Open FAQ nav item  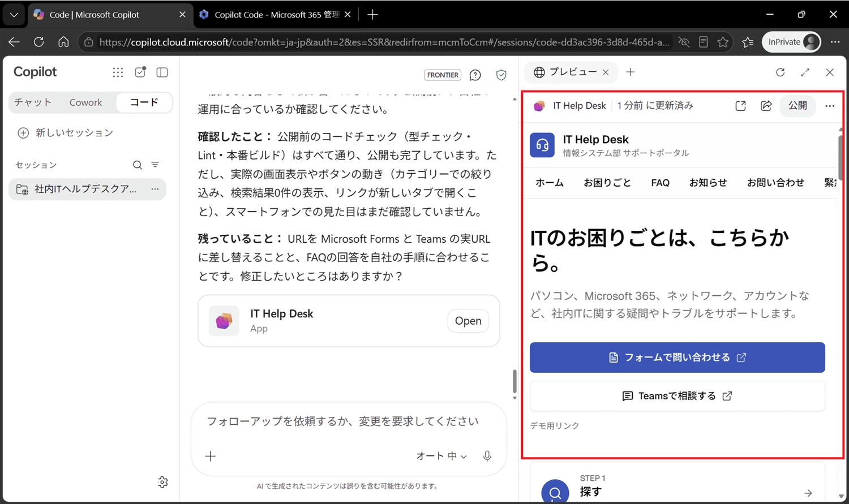pos(661,183)
